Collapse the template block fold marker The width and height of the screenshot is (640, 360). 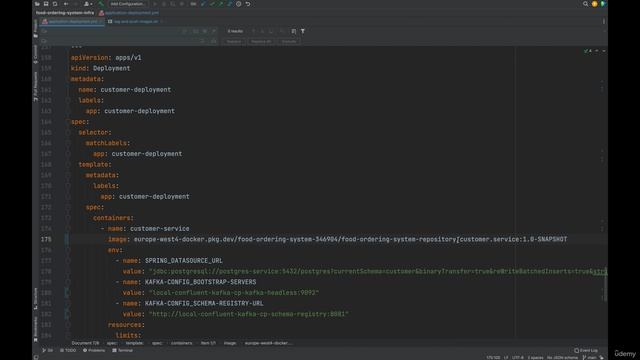68,164
